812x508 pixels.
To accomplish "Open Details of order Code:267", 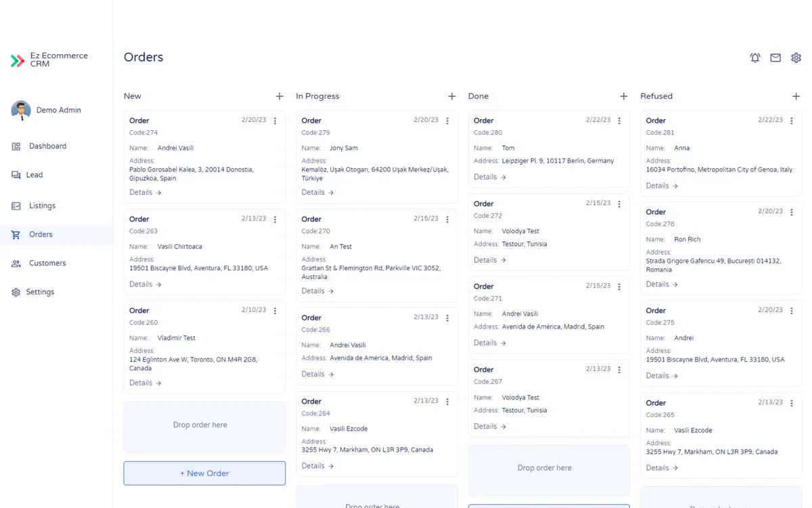I will tap(490, 427).
